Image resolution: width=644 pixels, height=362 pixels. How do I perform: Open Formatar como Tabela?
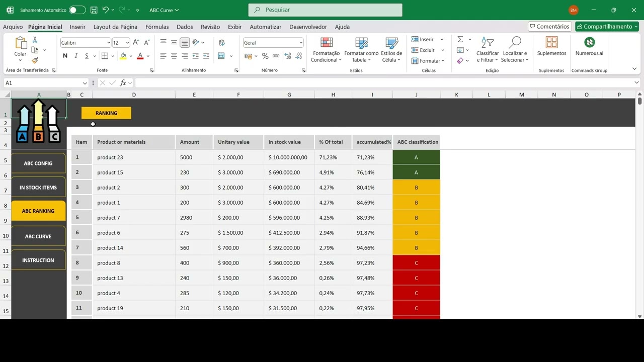point(361,50)
